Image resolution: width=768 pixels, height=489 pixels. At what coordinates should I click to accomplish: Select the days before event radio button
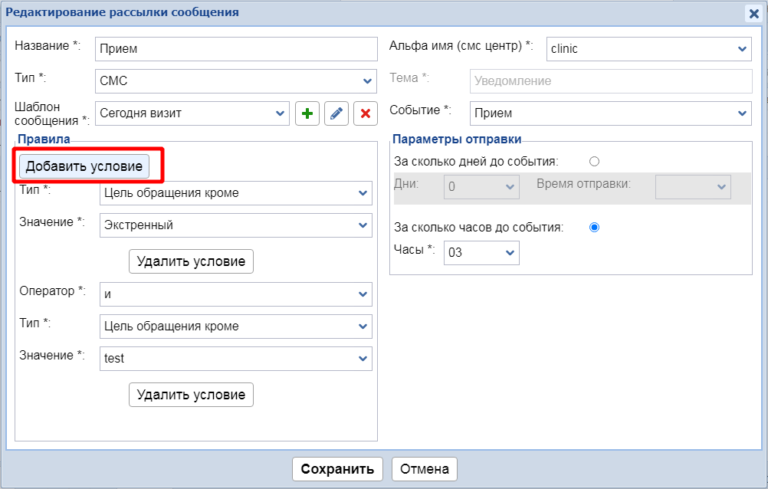(595, 161)
